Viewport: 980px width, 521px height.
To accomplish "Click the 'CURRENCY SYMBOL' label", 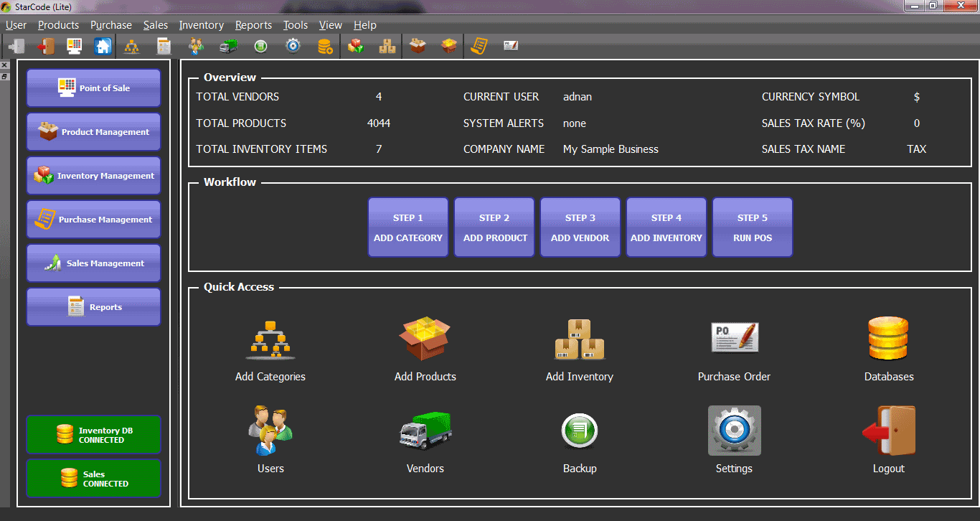I will [x=811, y=97].
